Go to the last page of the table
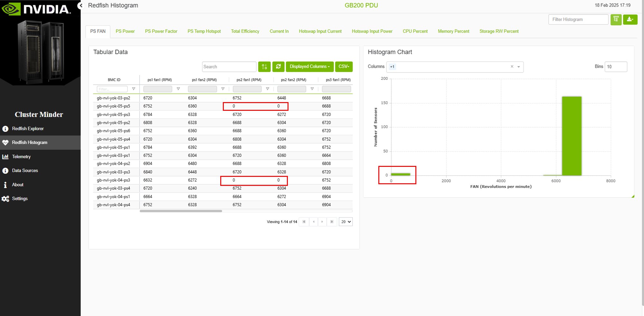 pyautogui.click(x=332, y=222)
